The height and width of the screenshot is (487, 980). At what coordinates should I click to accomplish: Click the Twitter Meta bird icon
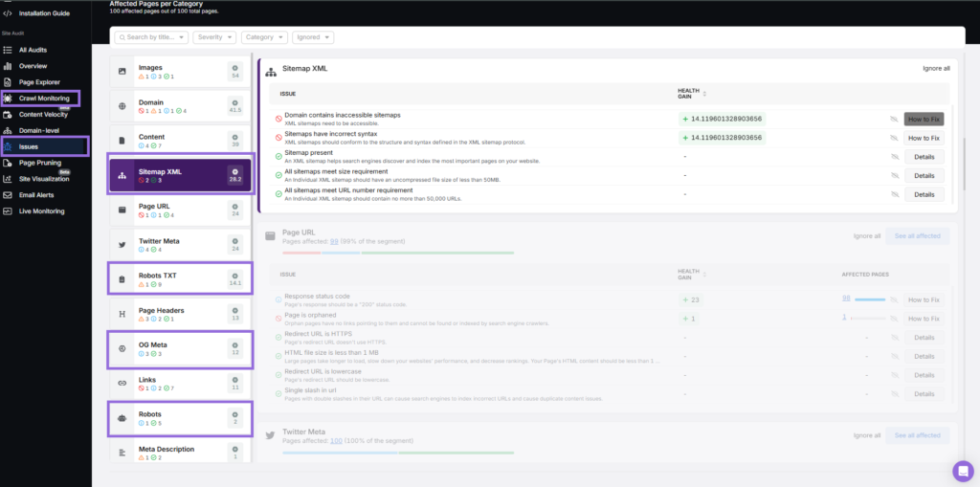click(122, 244)
